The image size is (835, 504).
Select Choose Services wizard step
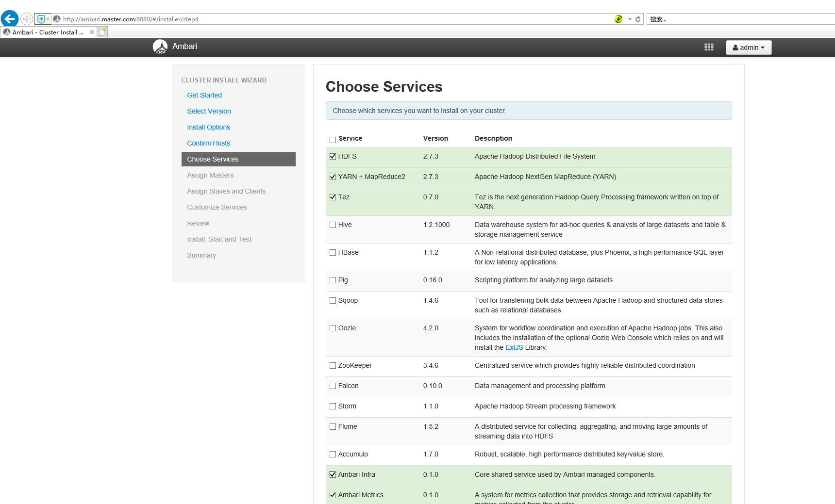(238, 159)
